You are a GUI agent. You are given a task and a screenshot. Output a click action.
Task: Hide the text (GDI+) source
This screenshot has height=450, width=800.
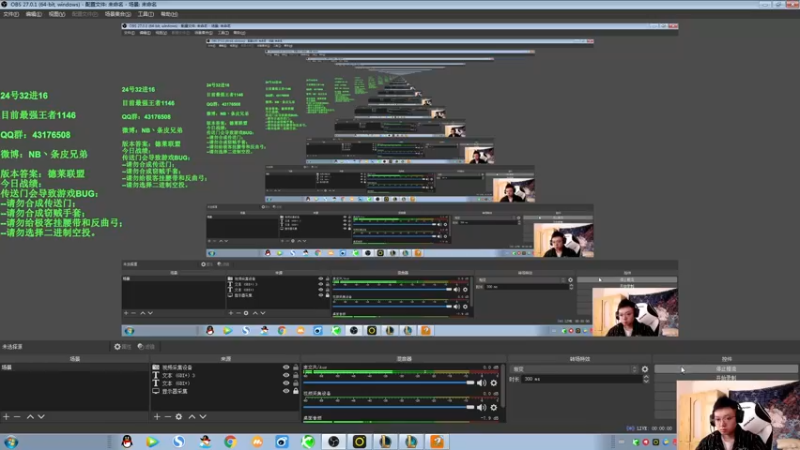coord(286,383)
